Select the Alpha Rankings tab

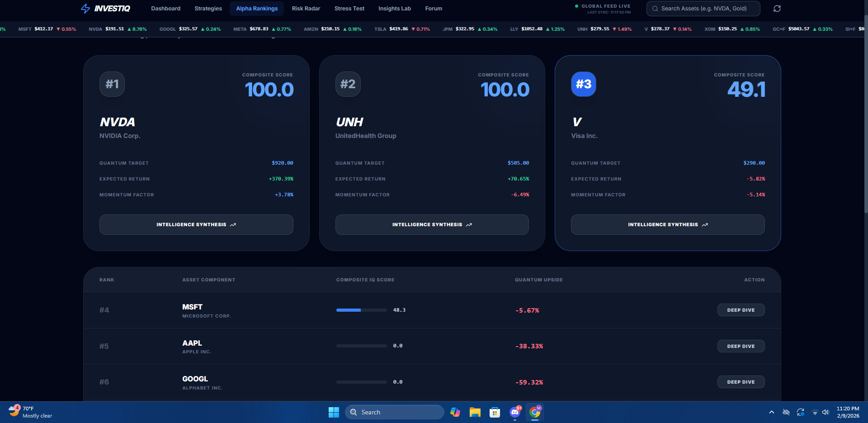tap(257, 9)
